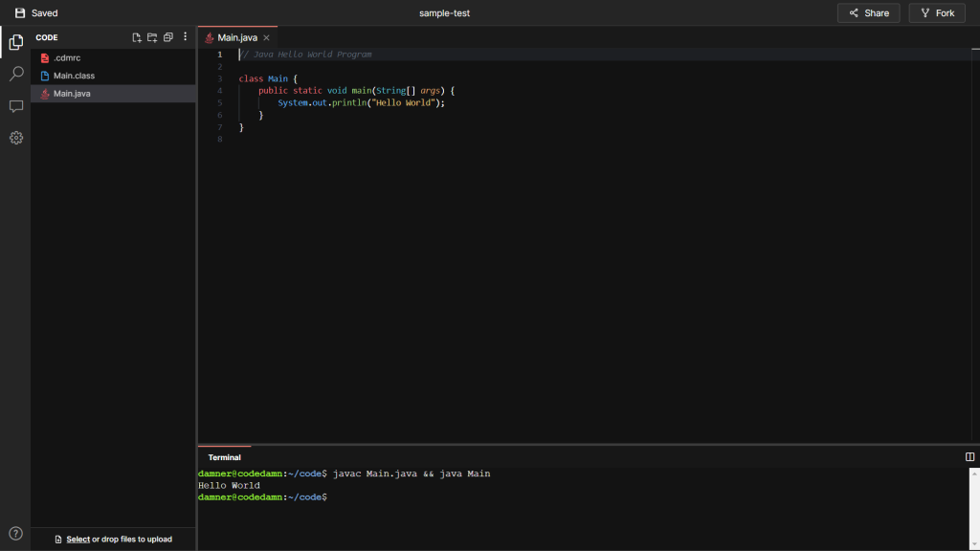This screenshot has height=551, width=980.
Task: Click the new file icon
Action: 137,37
